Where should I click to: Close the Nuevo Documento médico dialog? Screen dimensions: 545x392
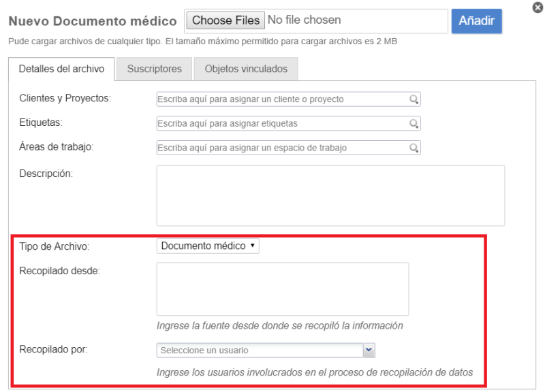click(x=538, y=8)
